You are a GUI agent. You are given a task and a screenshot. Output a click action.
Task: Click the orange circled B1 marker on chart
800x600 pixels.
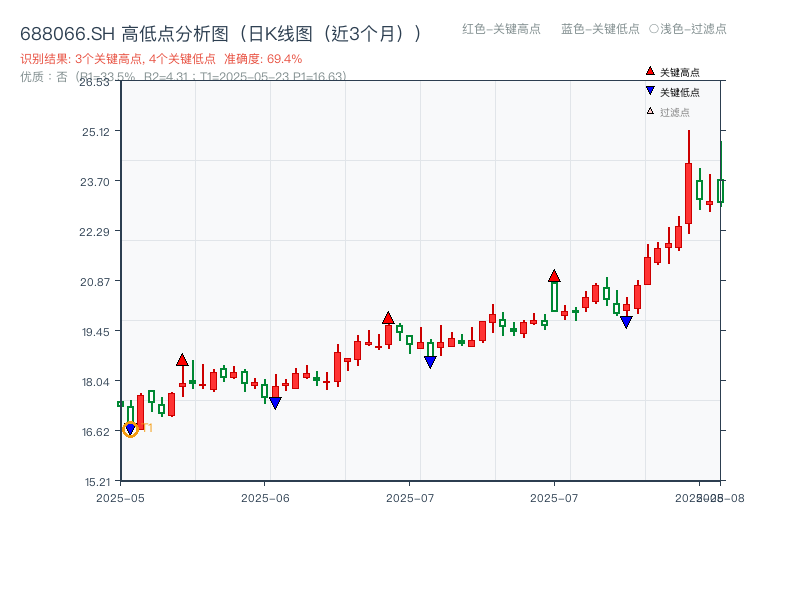pos(131,428)
